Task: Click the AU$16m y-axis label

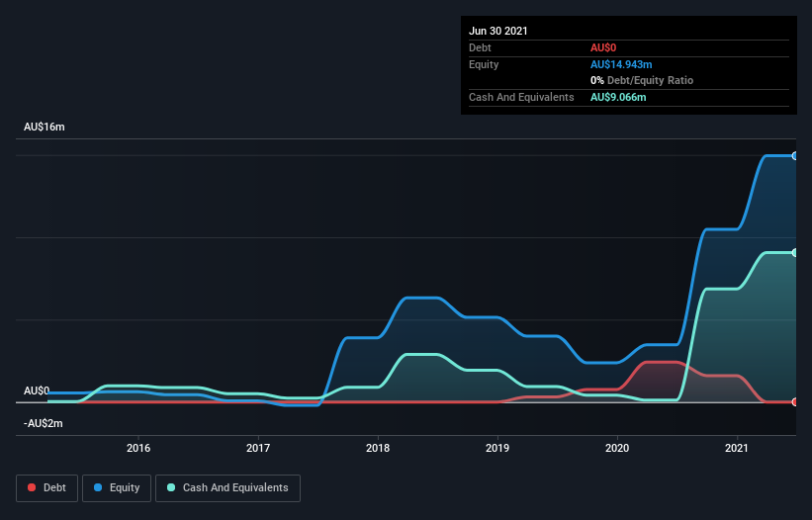Action: [45, 127]
